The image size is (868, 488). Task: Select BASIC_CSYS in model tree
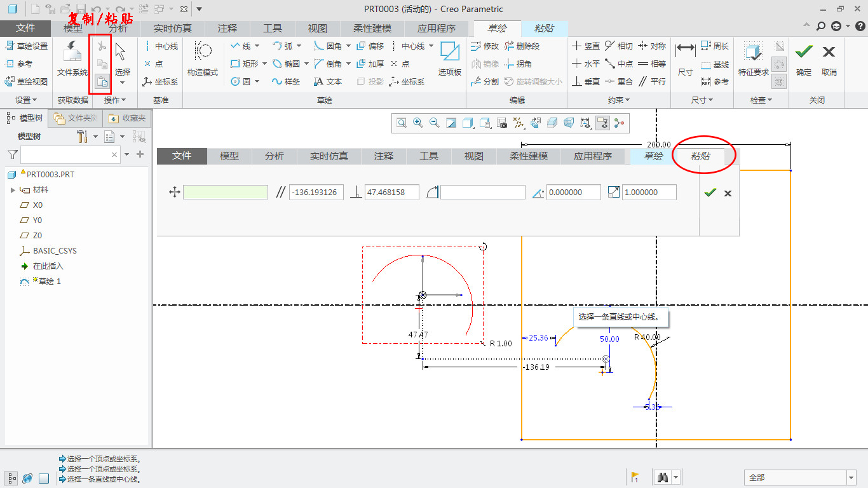[x=48, y=251]
